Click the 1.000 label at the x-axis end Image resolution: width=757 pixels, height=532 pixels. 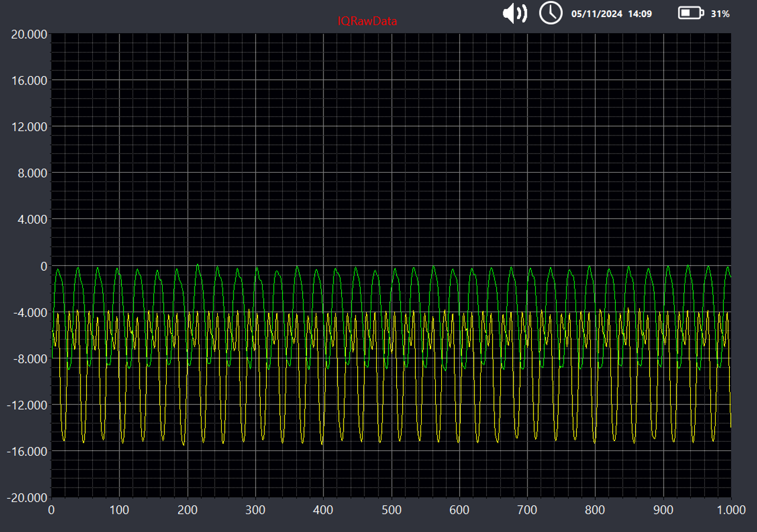(731, 509)
